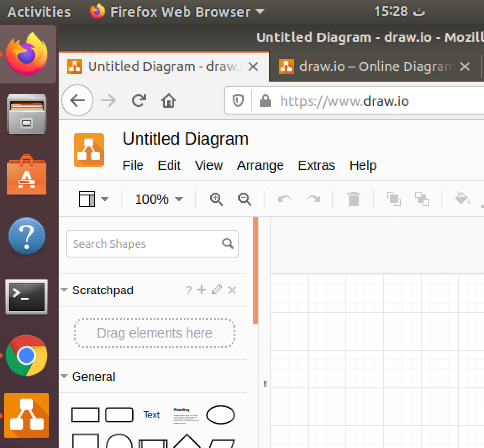Close the Scratchpad with the X

[x=232, y=290]
